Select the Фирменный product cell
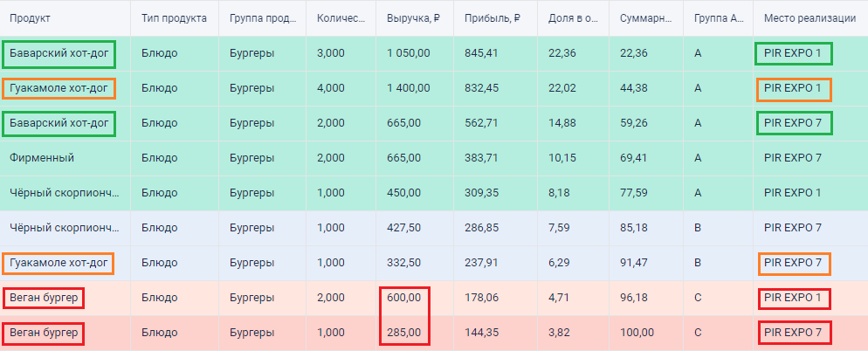This screenshot has height=351, width=868. 42,158
